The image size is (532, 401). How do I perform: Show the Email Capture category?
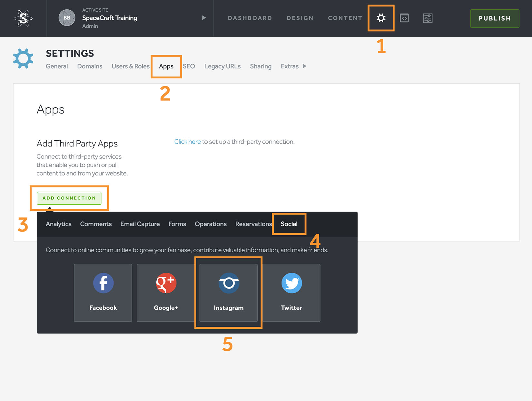(x=140, y=224)
